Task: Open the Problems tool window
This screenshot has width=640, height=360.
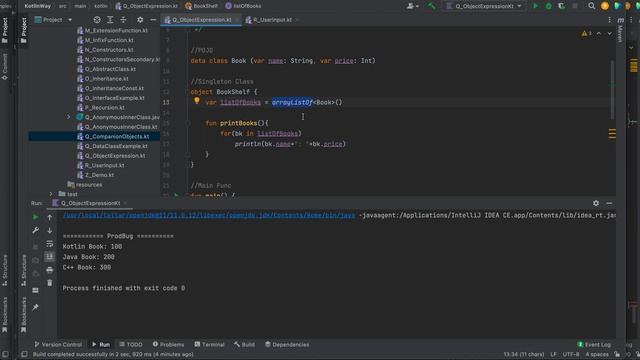Action: point(168,344)
